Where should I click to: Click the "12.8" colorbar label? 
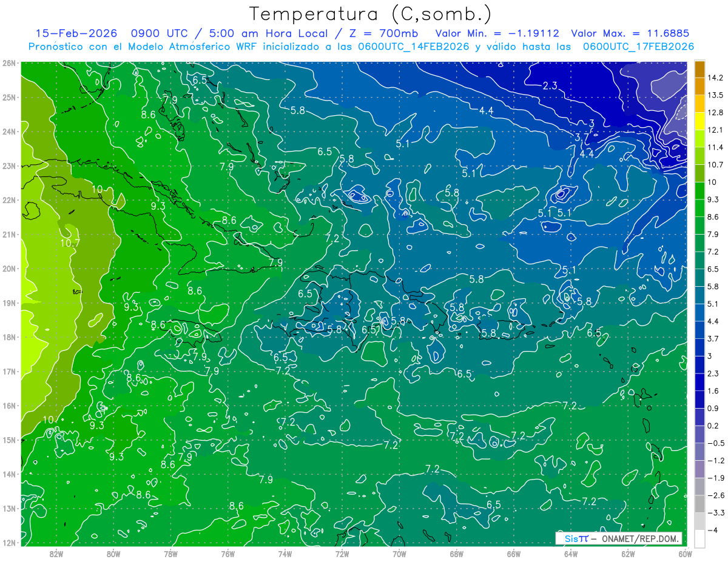pyautogui.click(x=716, y=113)
